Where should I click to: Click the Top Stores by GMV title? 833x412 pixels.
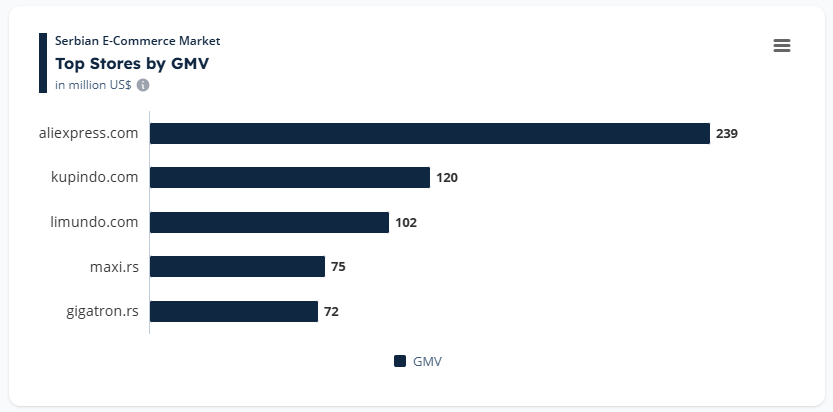tap(132, 63)
